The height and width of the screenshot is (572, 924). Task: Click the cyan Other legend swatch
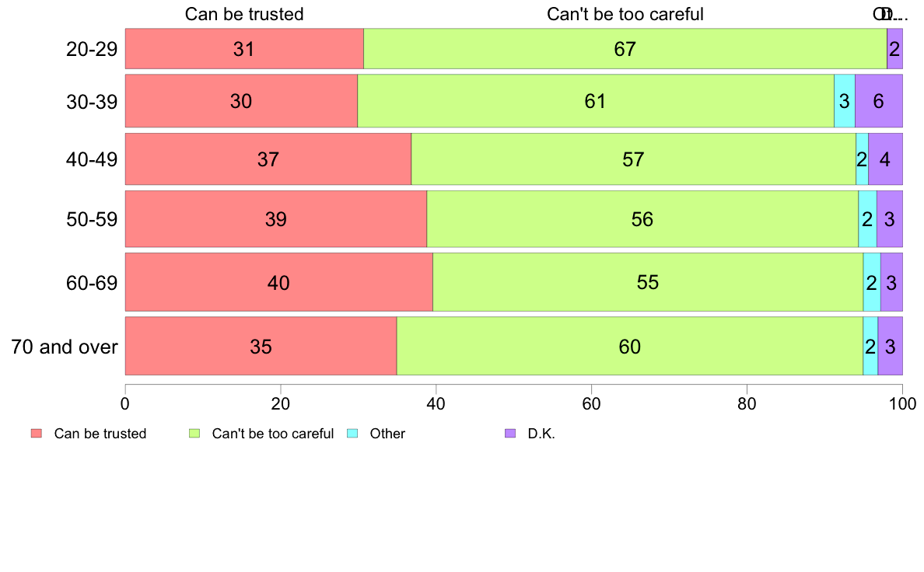352,434
